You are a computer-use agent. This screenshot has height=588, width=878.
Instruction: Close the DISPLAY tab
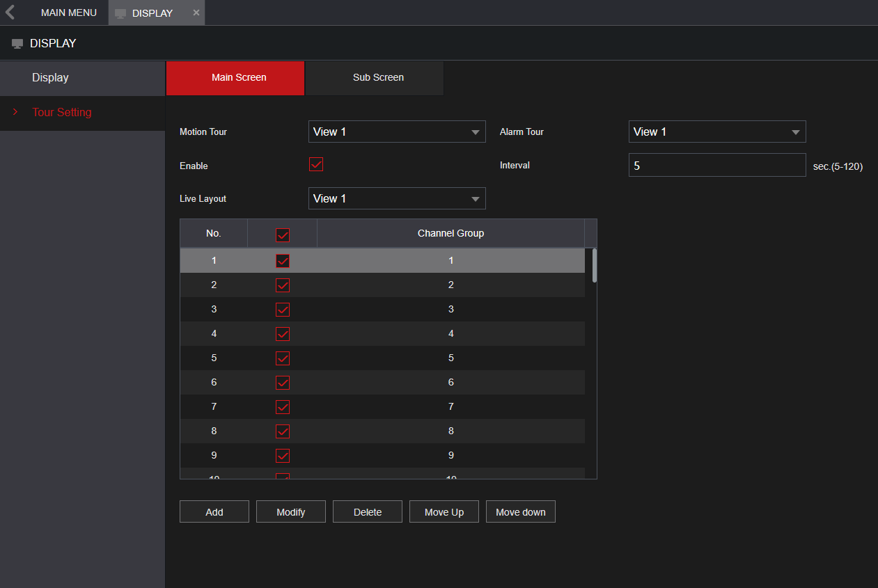196,13
